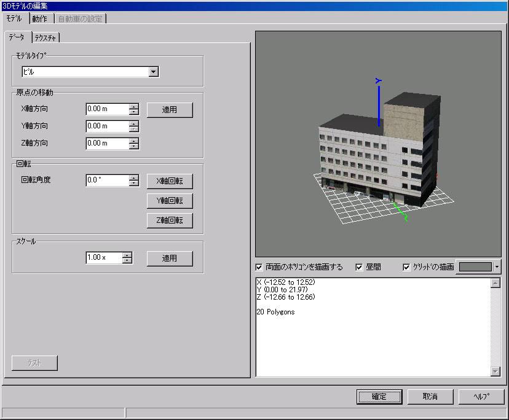Screen dimensions: 509x420
Task: Decrease the Z軸方向 value with down spinner
Action: pyautogui.click(x=134, y=146)
